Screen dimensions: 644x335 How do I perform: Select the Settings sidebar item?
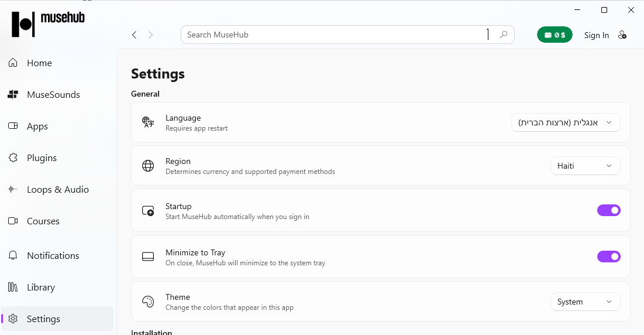pos(57,319)
